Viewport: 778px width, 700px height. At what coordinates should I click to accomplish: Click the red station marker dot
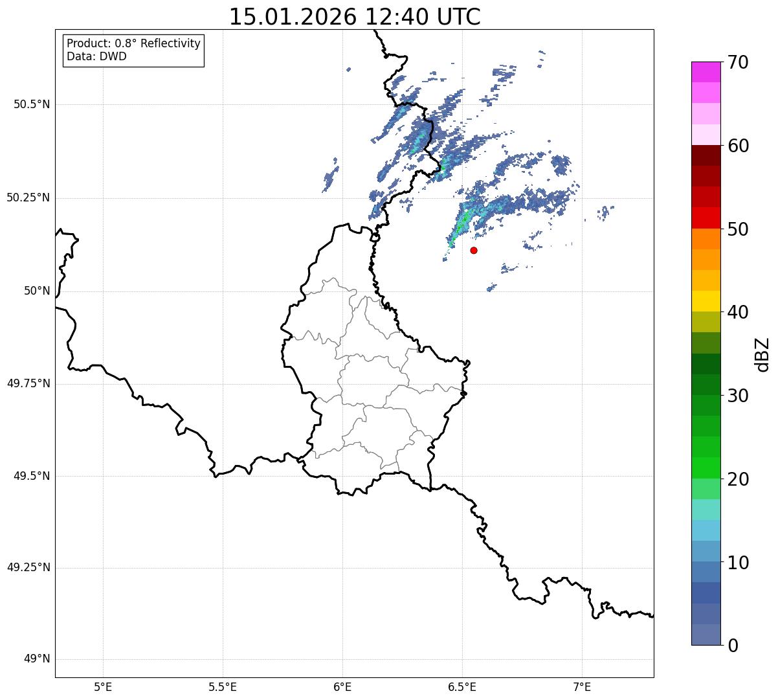pyautogui.click(x=474, y=250)
